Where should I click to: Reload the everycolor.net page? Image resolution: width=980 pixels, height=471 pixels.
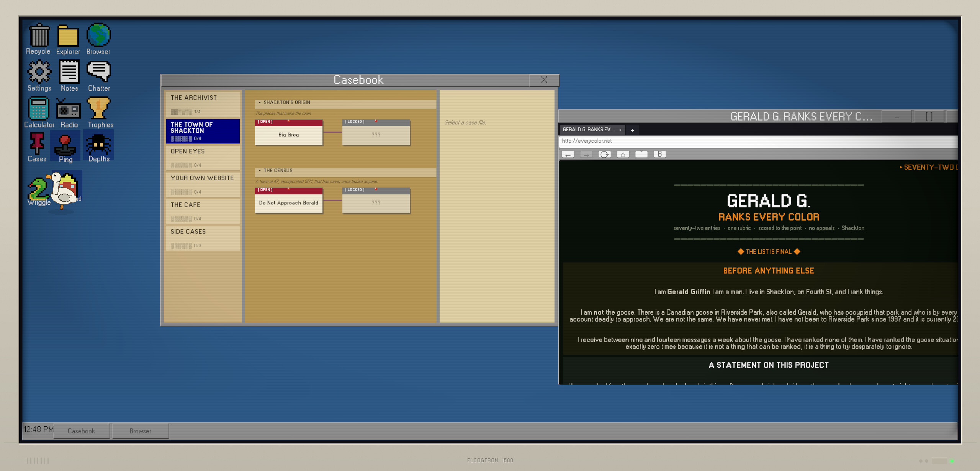(605, 154)
